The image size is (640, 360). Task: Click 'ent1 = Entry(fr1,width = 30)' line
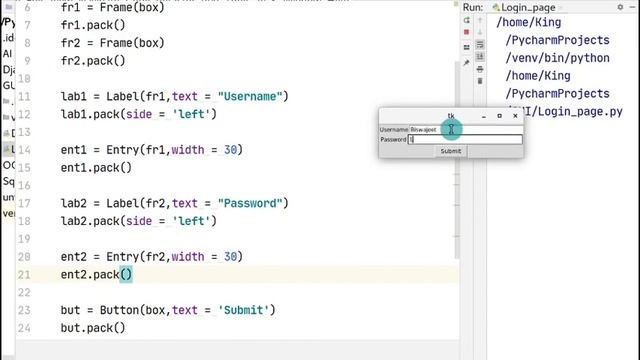152,150
